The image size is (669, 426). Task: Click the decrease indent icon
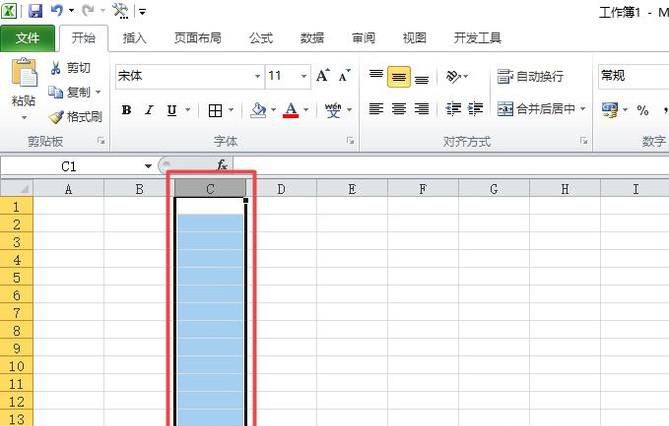tap(453, 109)
